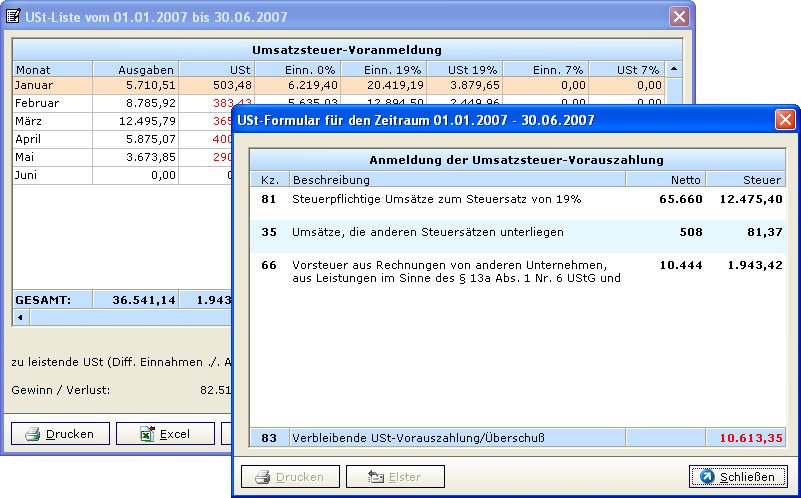Click the USt-Liste title bar document icon
This screenshot has height=498, width=801.
(x=15, y=16)
